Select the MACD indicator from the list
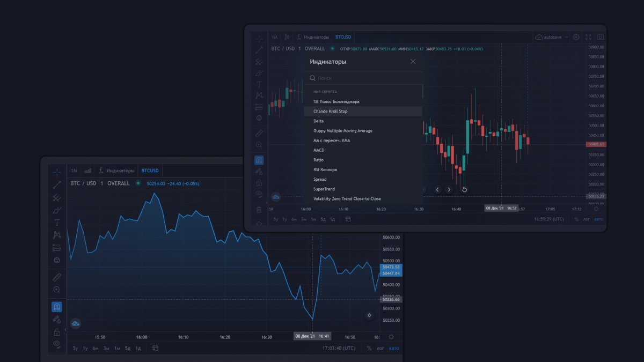 coord(319,150)
